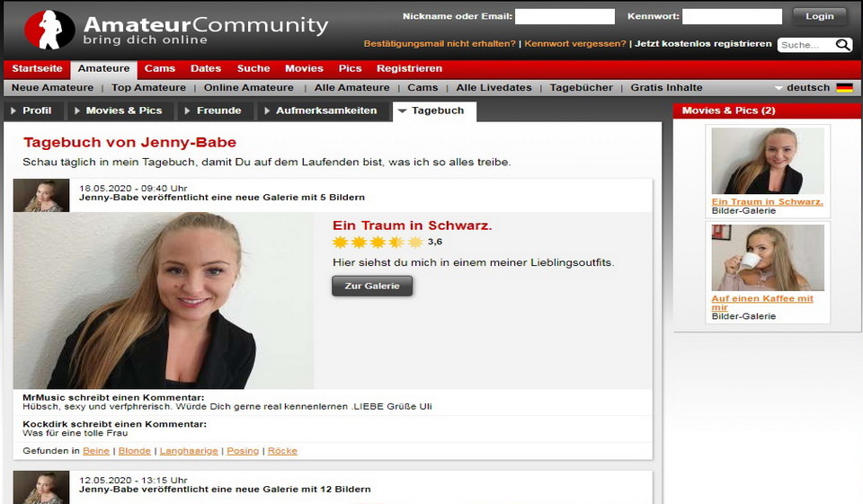Open Auf einen Kaffee mit mir link

(762, 303)
